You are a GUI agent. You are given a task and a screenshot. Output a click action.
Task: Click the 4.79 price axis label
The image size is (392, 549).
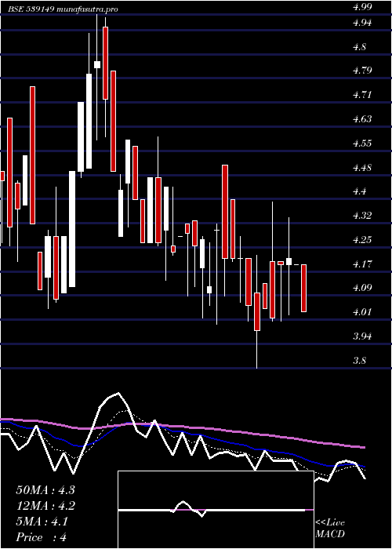[x=361, y=71]
